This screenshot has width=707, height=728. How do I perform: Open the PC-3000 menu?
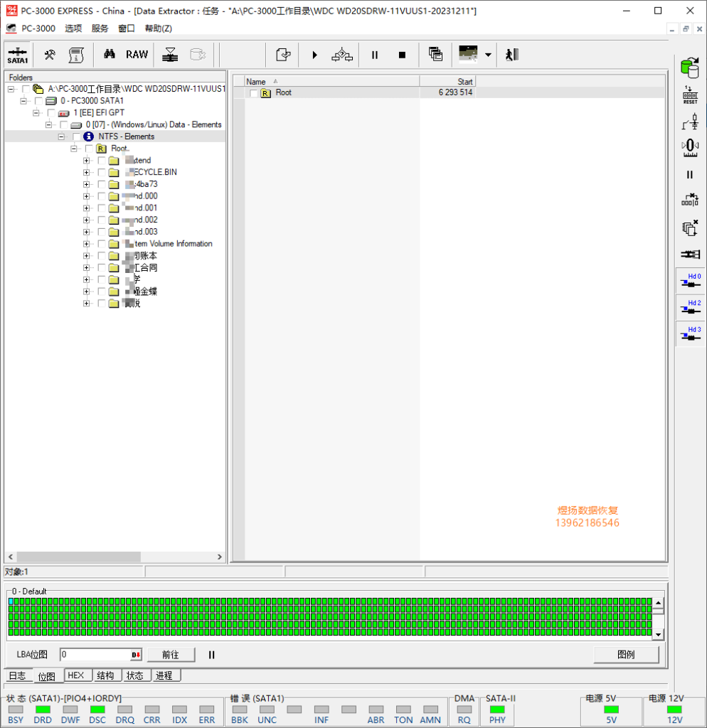[x=38, y=28]
